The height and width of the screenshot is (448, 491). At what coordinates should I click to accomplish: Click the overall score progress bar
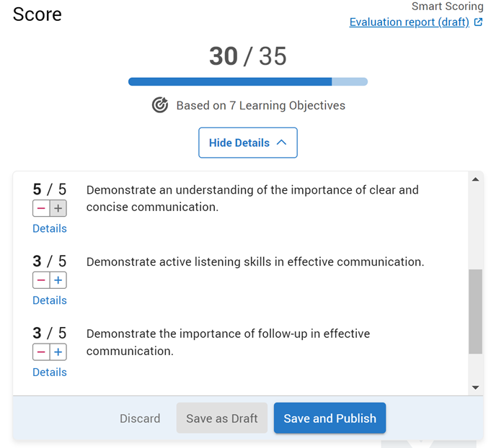(248, 81)
